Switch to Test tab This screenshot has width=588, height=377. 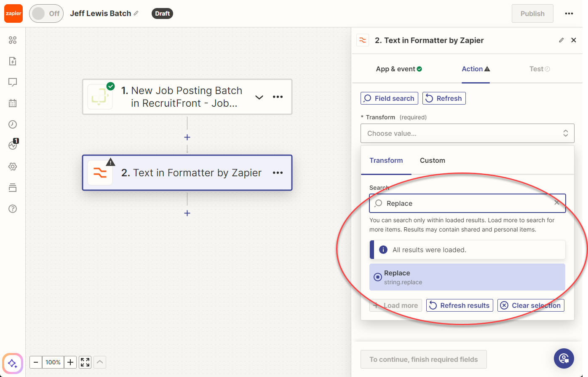pos(540,69)
